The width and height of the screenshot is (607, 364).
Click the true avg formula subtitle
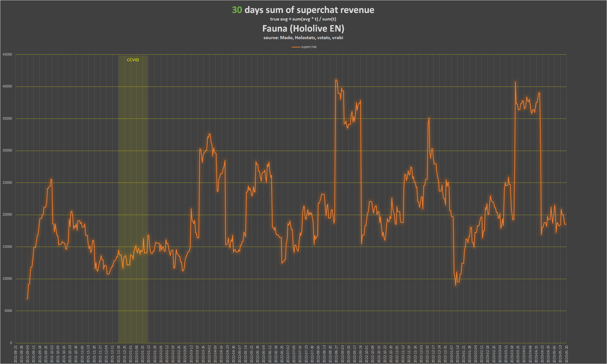pos(303,19)
